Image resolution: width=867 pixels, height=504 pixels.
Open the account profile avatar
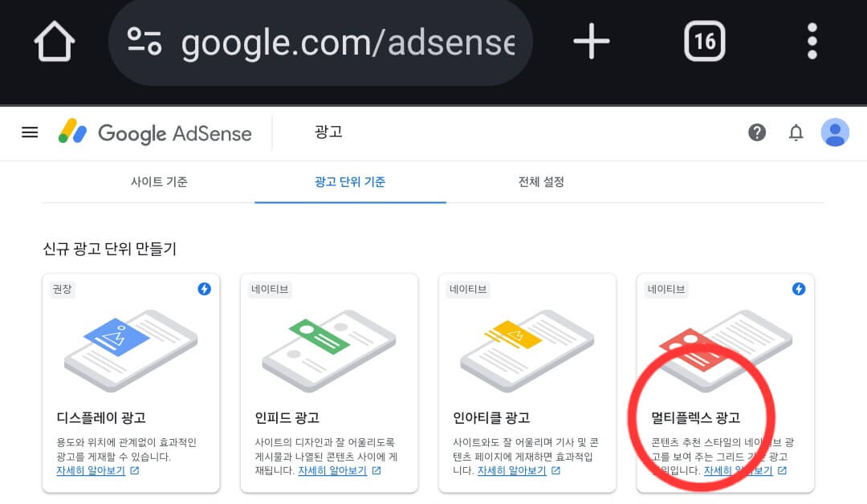(x=835, y=132)
